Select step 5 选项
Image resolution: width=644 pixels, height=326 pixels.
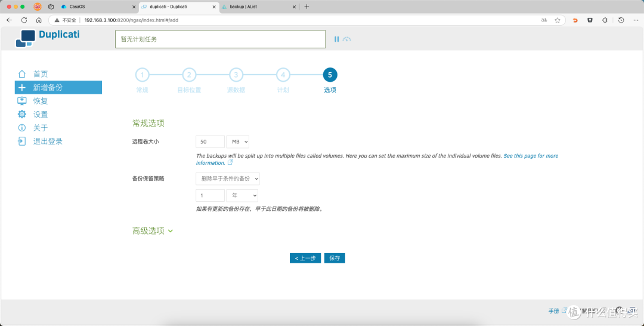pyautogui.click(x=330, y=75)
